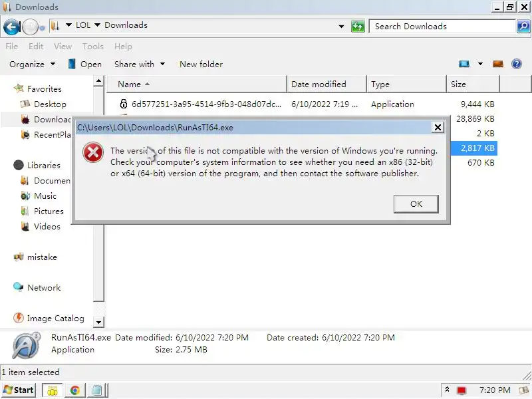Viewport: 532px width, 399px height.
Task: Open Documents library in the navigation pane
Action: point(52,180)
